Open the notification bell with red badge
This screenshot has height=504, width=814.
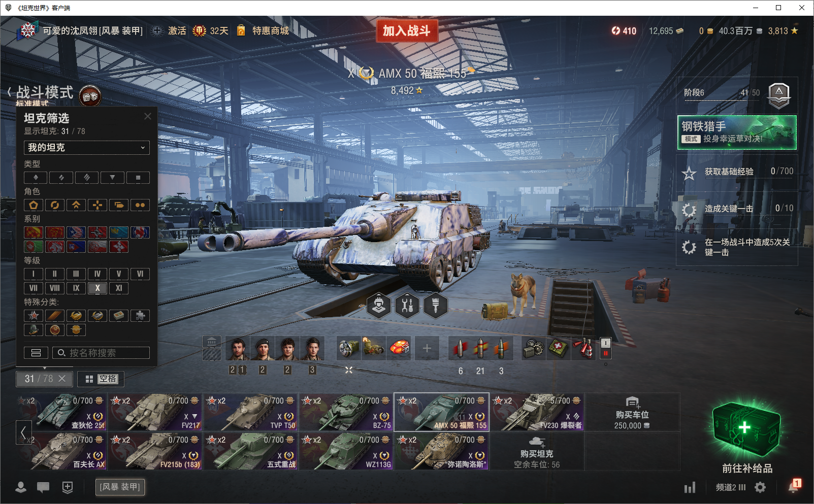pos(794,486)
